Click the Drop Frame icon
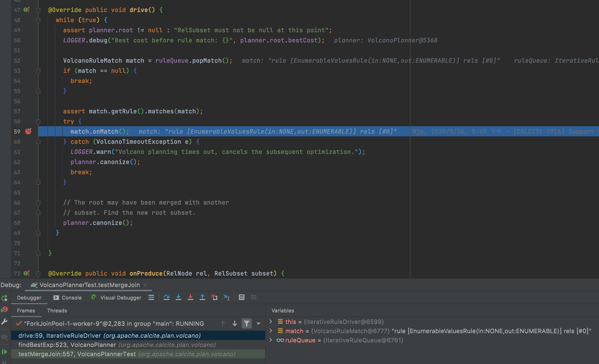Image resolution: width=599 pixels, height=364 pixels. point(214,297)
